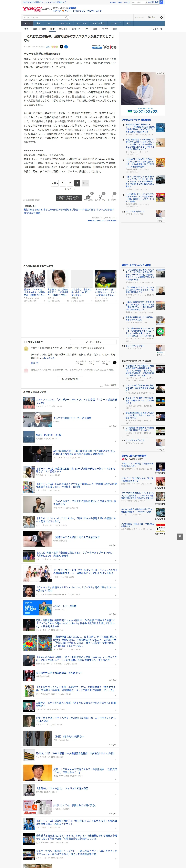Open トピックス一覧 link
The width and height of the screenshot is (186, 868).
(x=155, y=29)
